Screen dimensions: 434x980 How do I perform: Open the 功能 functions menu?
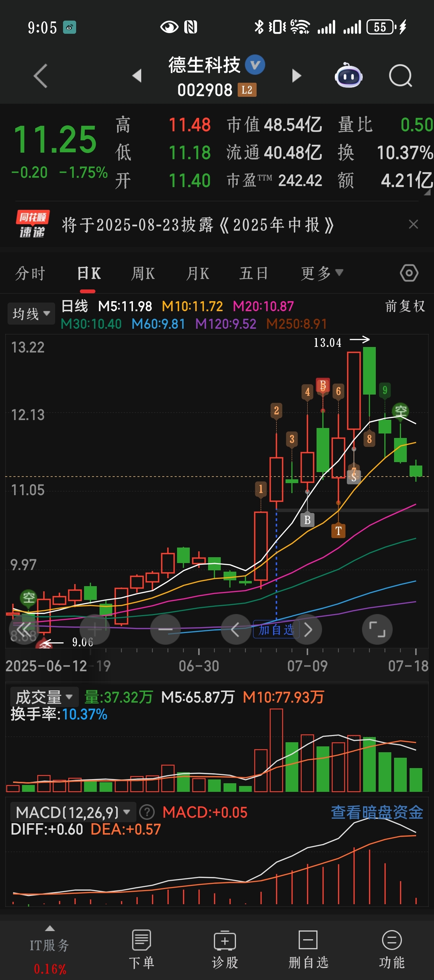pos(392,950)
